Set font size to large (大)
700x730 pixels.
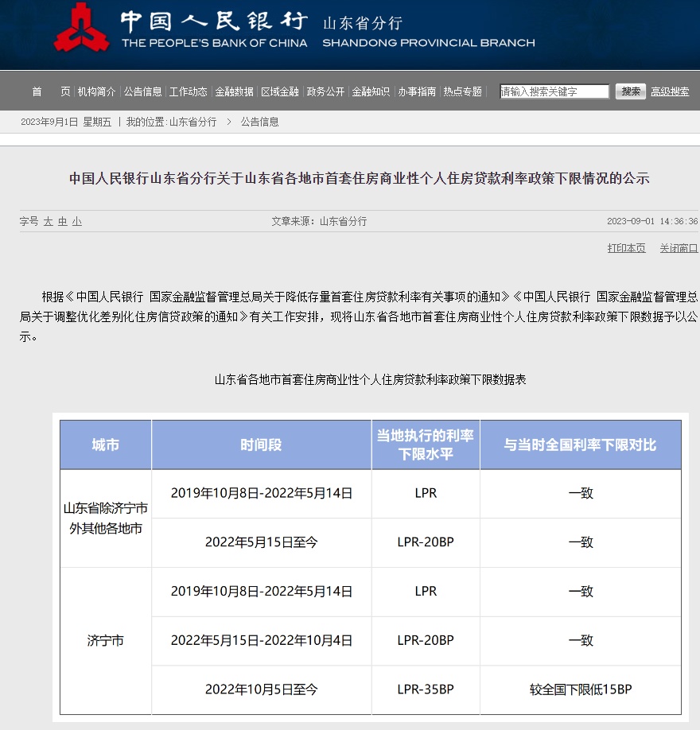48,222
